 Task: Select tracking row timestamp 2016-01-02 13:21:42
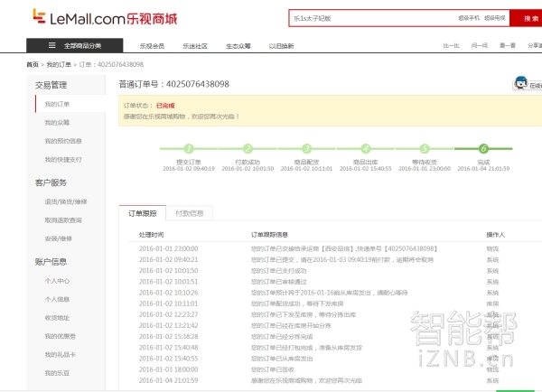point(169,326)
